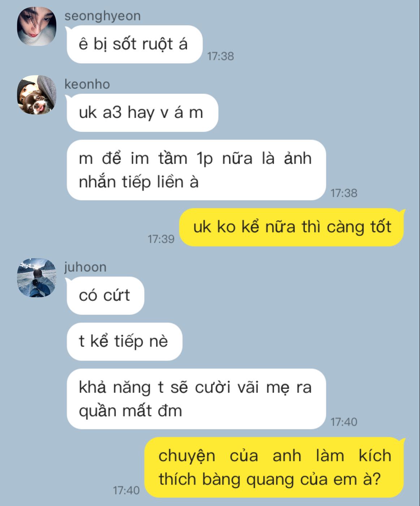Tap the "t kể tiếp nè" bubble
420x506 pixels.
124,341
